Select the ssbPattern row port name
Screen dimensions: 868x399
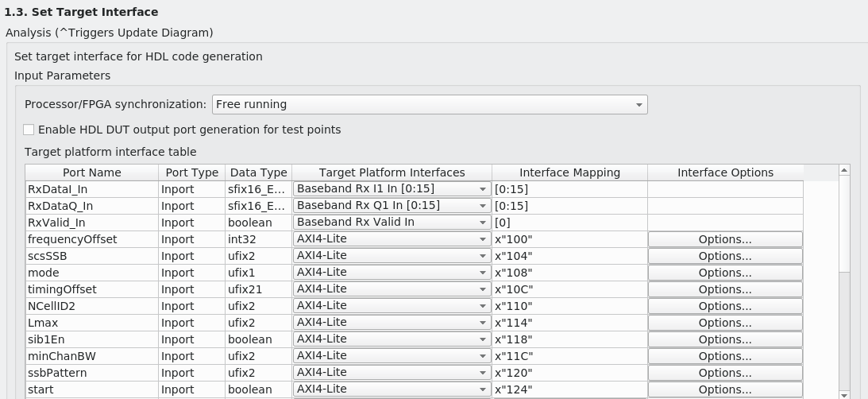click(x=92, y=373)
